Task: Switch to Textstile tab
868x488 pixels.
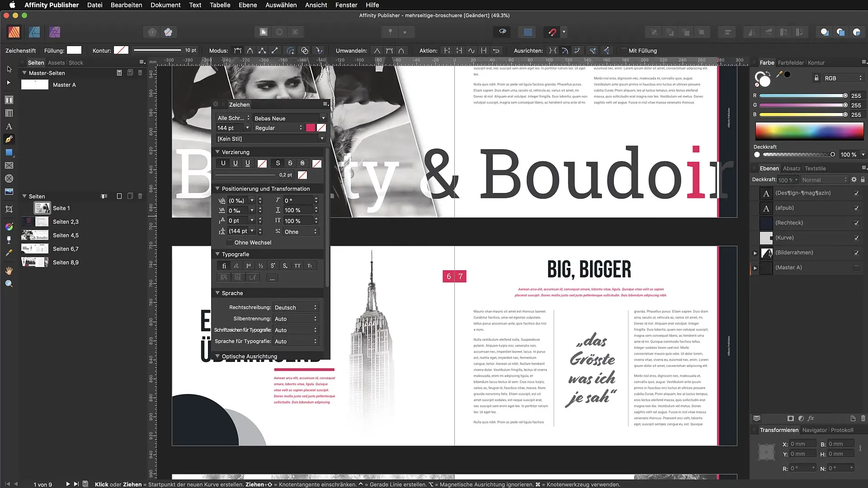Action: [815, 169]
